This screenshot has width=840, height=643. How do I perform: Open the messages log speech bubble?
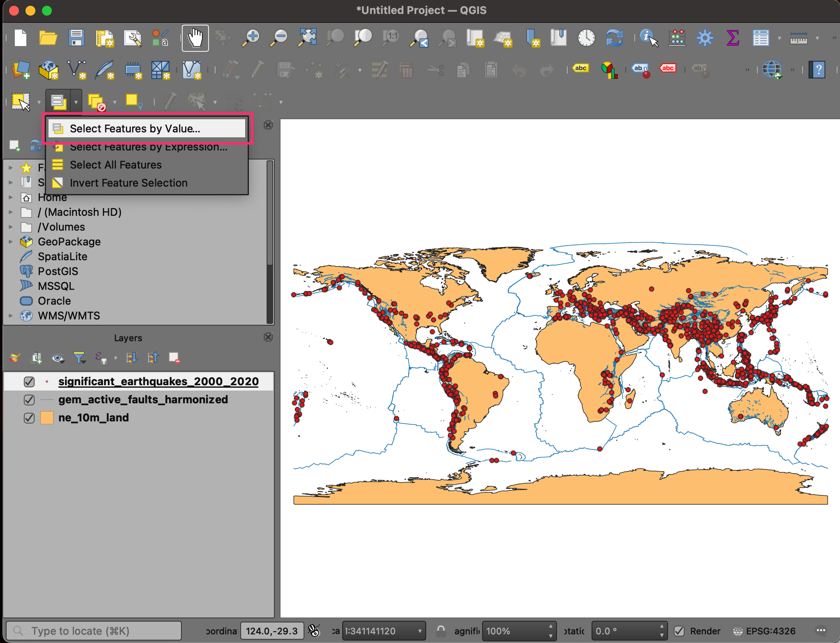tap(821, 631)
